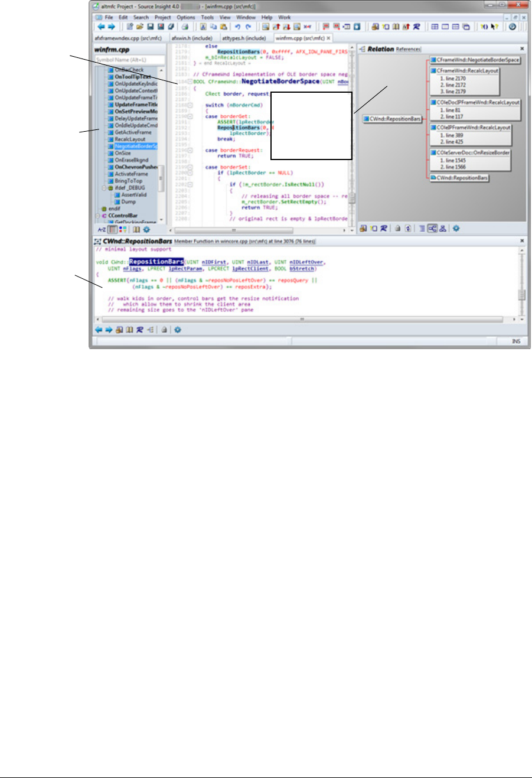This screenshot has height=778, width=532.
Task: Select CWnd::RepositionBars root node in Relation graph
Action: pyautogui.click(x=392, y=119)
